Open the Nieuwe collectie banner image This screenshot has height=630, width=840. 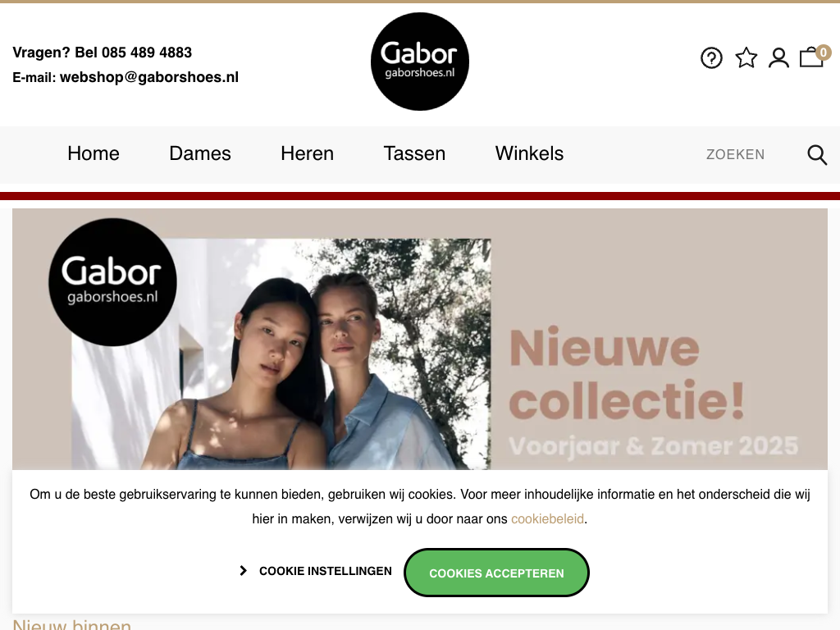[x=420, y=339]
